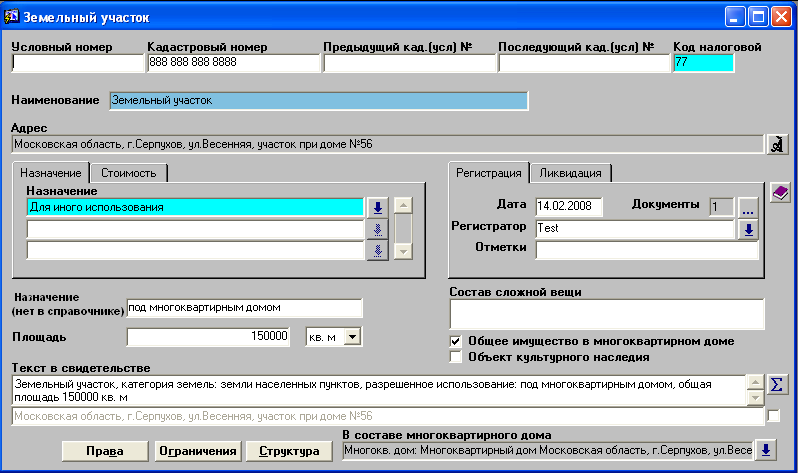This screenshot has width=798, height=473.
Task: Click the third empty Назначение row field
Action: (196, 251)
